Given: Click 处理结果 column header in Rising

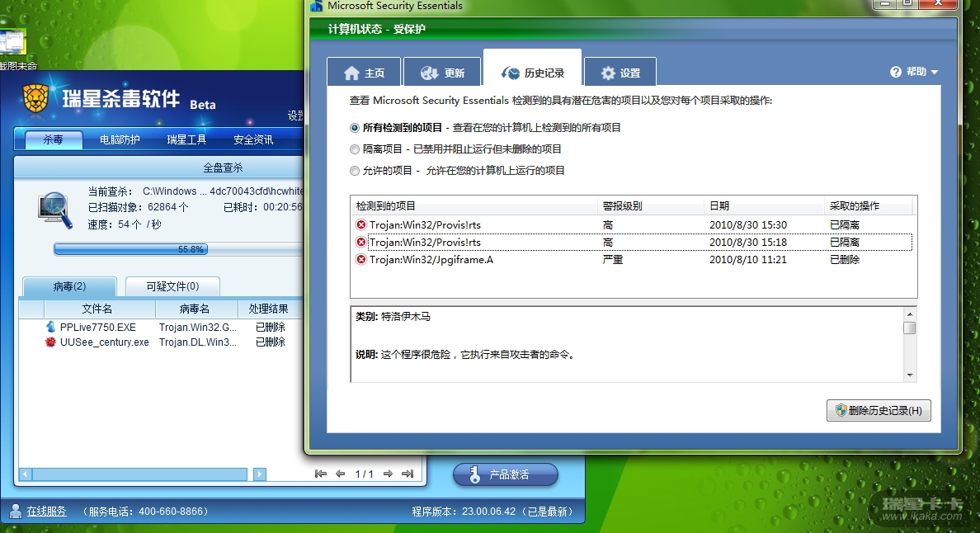Looking at the screenshot, I should point(270,309).
